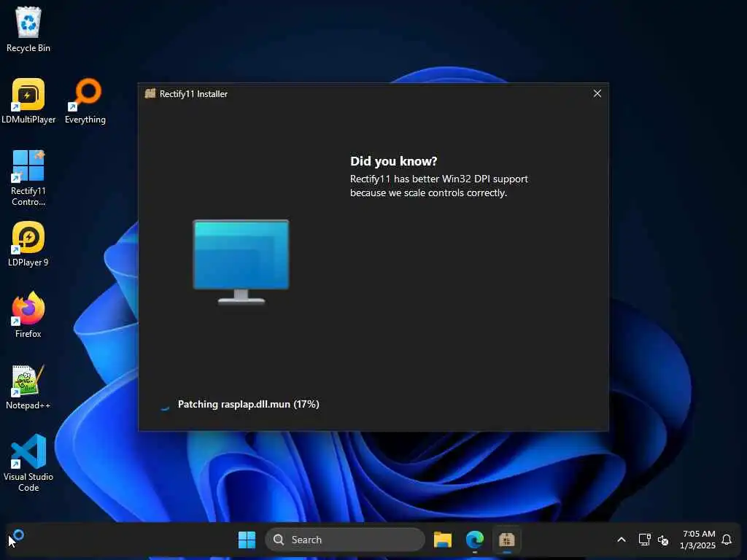Select the LDMultiPlayer desktop shortcut
This screenshot has width=747, height=560.
click(x=28, y=101)
